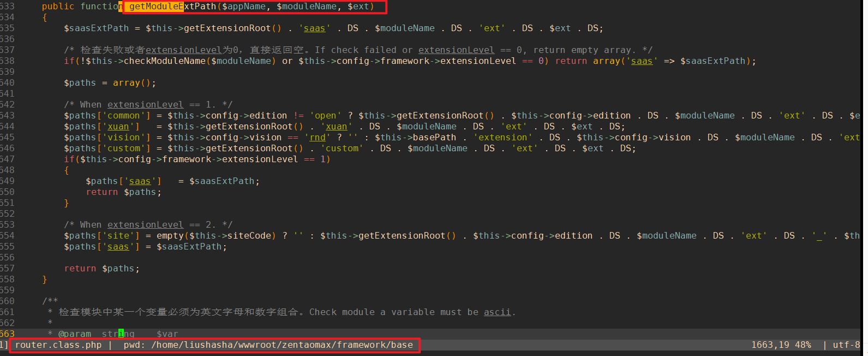Click the 'extension' string literal

click(x=503, y=138)
